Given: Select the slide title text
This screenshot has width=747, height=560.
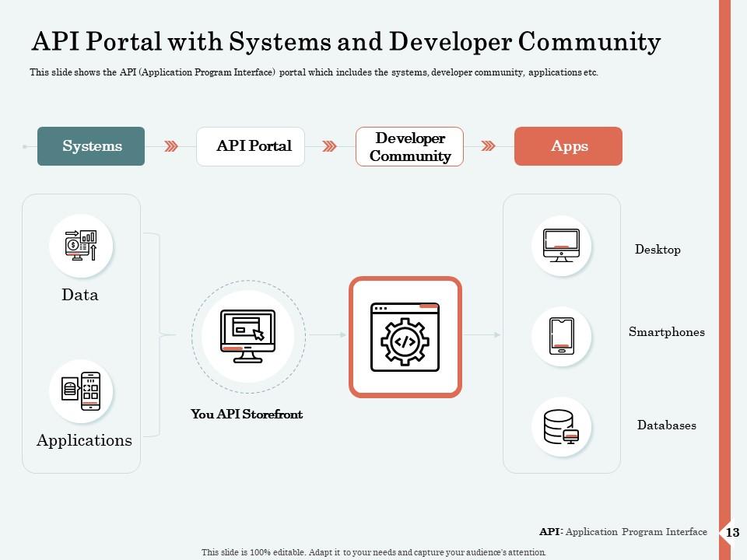Looking at the screenshot, I should coord(345,41).
